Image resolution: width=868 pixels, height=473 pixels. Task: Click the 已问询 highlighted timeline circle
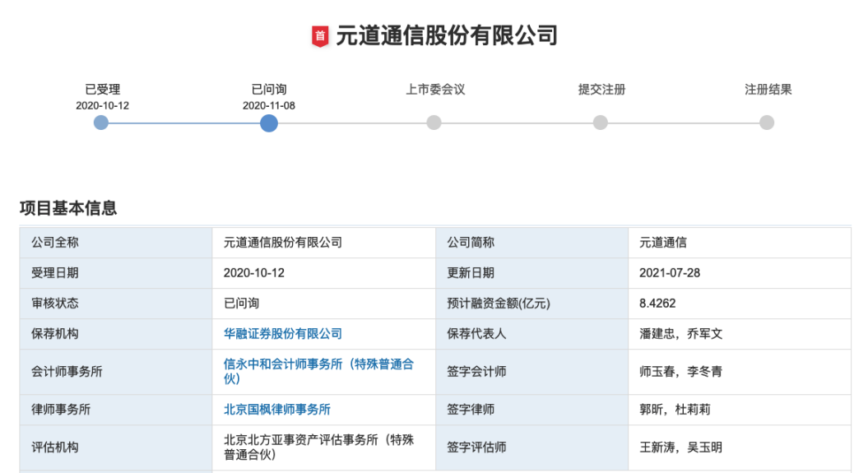pyautogui.click(x=269, y=123)
